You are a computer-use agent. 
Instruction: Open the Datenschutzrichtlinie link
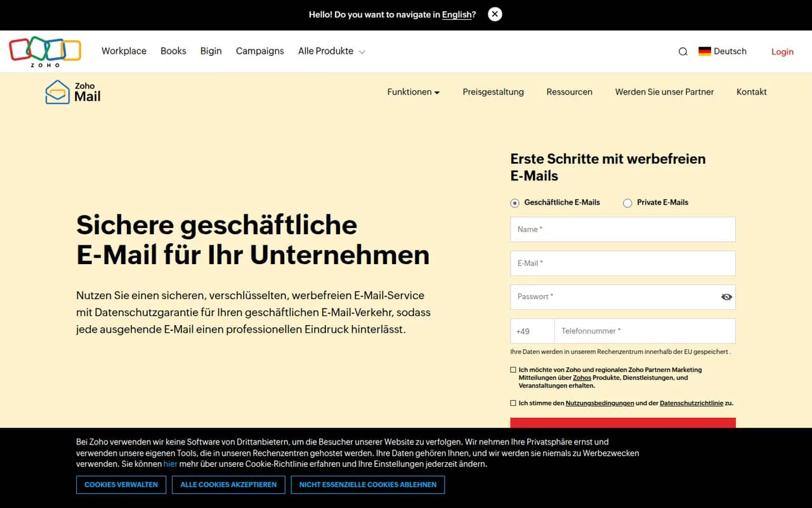(691, 403)
